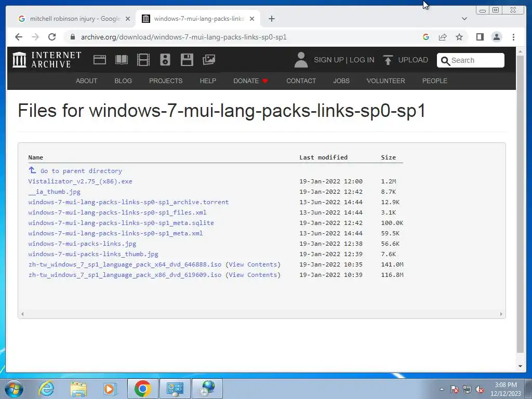Open the Chrome profile avatar
The image size is (532, 399).
(x=496, y=37)
